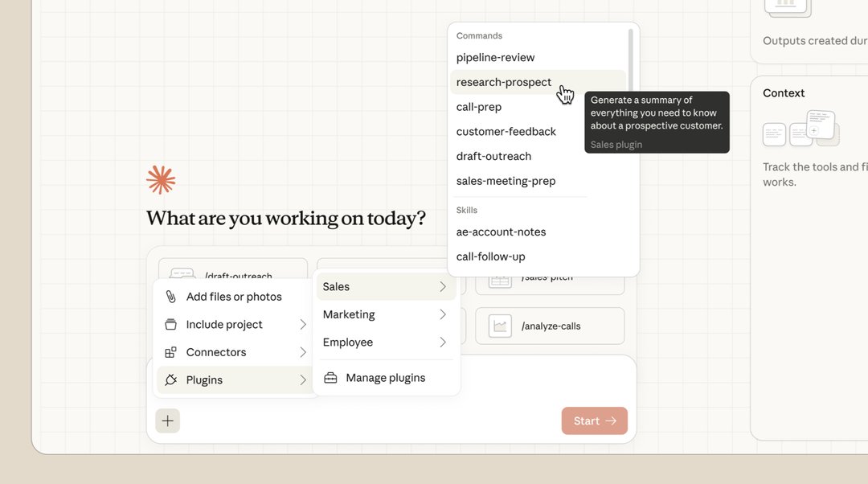Expand the Connectors submenu chevron
The image size is (868, 484).
(303, 352)
